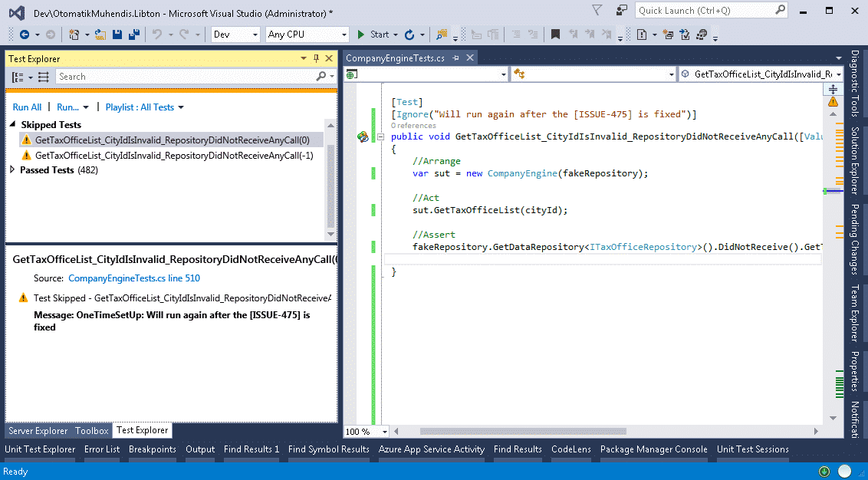Click the editor horizontal scrollbar thumb

[523, 431]
